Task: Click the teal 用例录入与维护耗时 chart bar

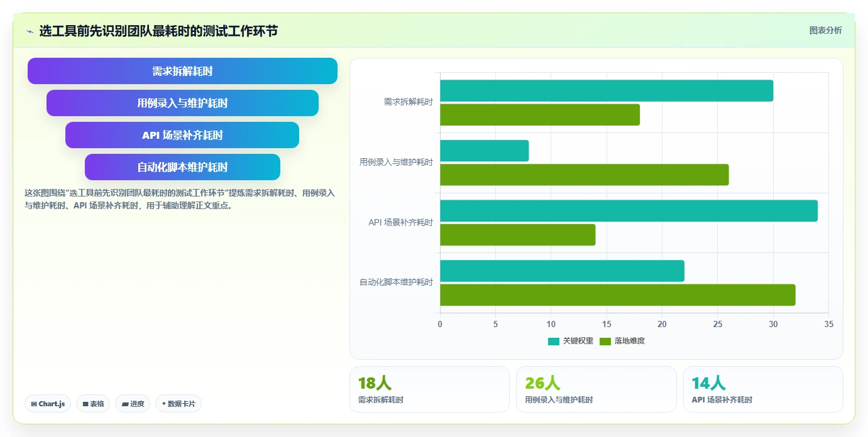Action: point(484,151)
